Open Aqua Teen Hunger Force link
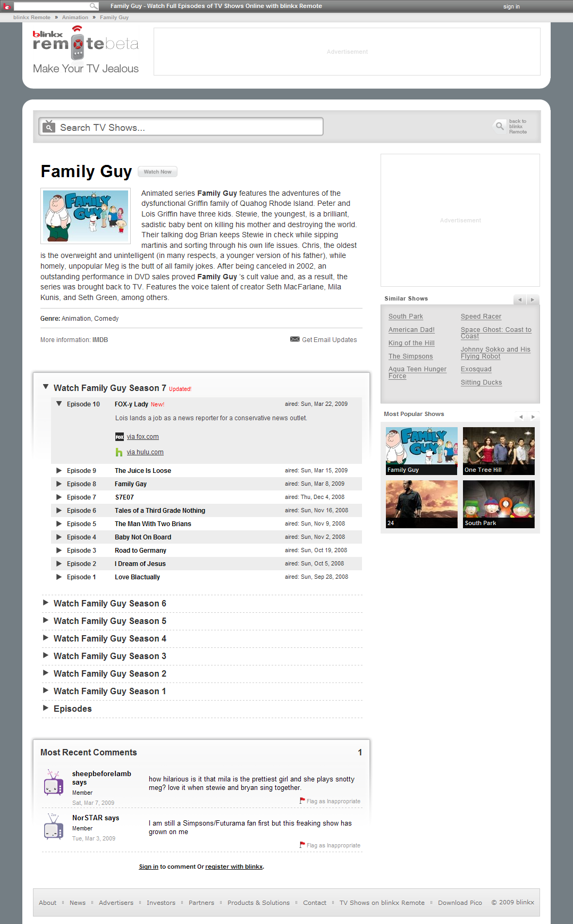573x924 pixels. pyautogui.click(x=417, y=372)
